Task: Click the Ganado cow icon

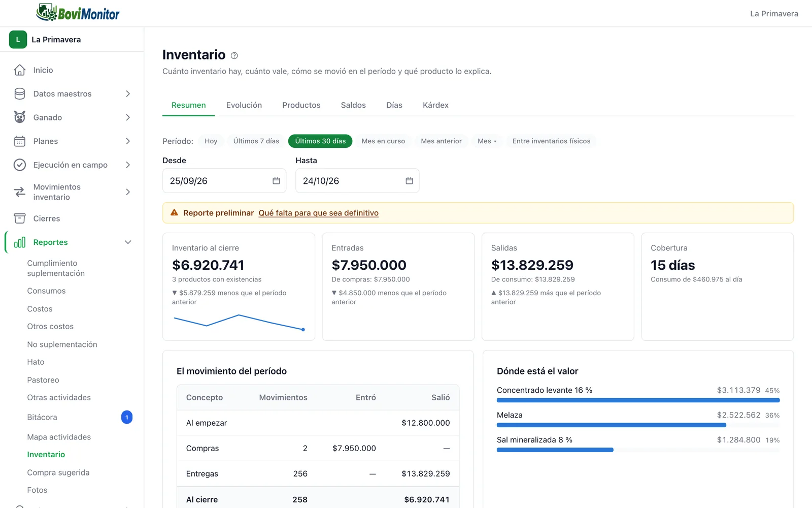Action: 20,117
